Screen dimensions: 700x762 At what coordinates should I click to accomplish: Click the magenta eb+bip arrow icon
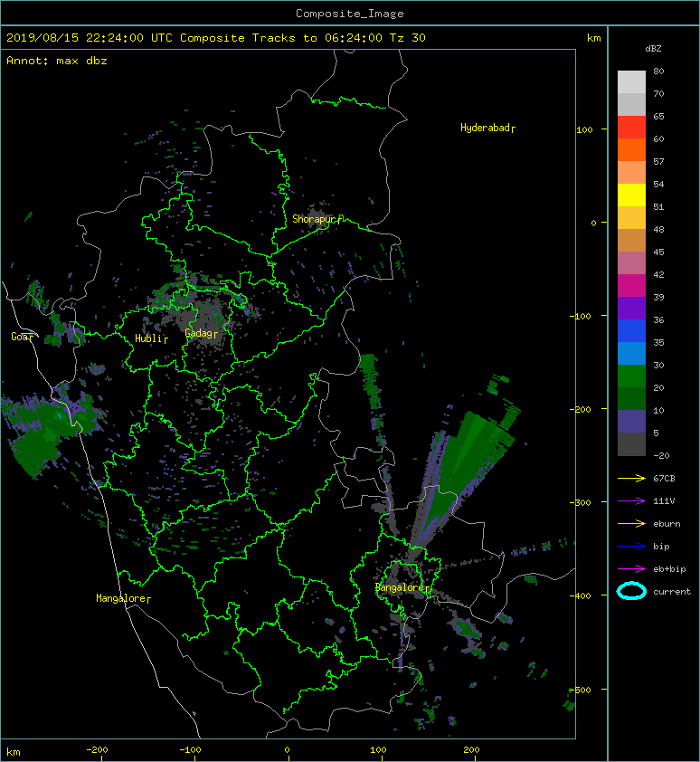click(x=631, y=568)
